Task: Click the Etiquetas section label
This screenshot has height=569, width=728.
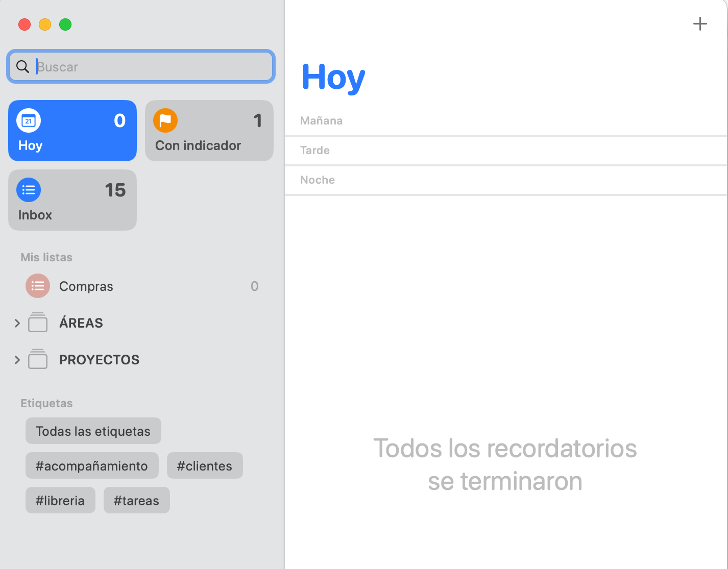Action: 46,403
